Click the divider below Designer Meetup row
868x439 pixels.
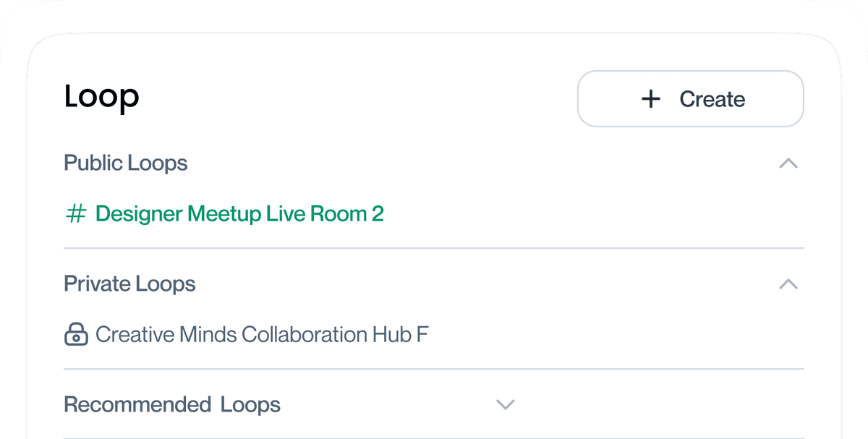pyautogui.click(x=434, y=248)
